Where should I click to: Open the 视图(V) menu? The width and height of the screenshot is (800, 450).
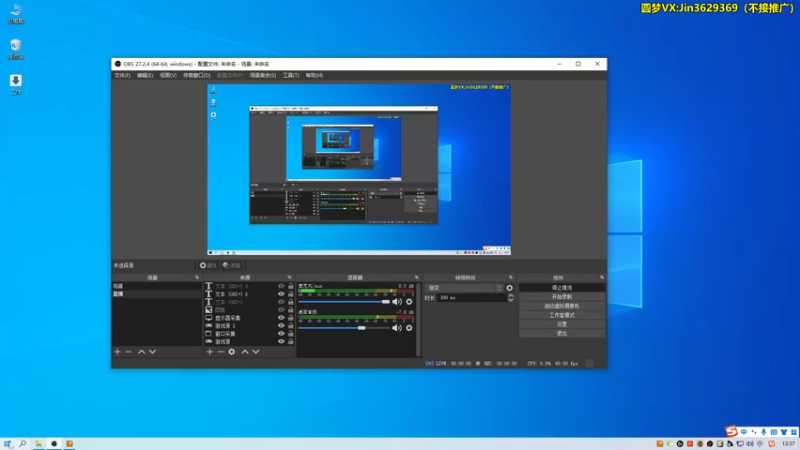pos(168,75)
